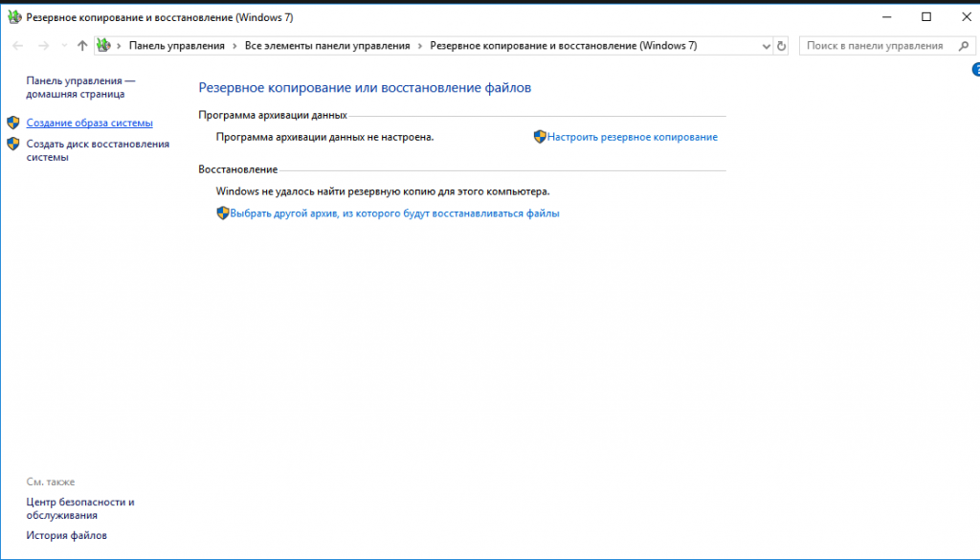Viewport: 980px width, 560px height.
Task: Click the window title bar backup icon
Action: coord(13,17)
